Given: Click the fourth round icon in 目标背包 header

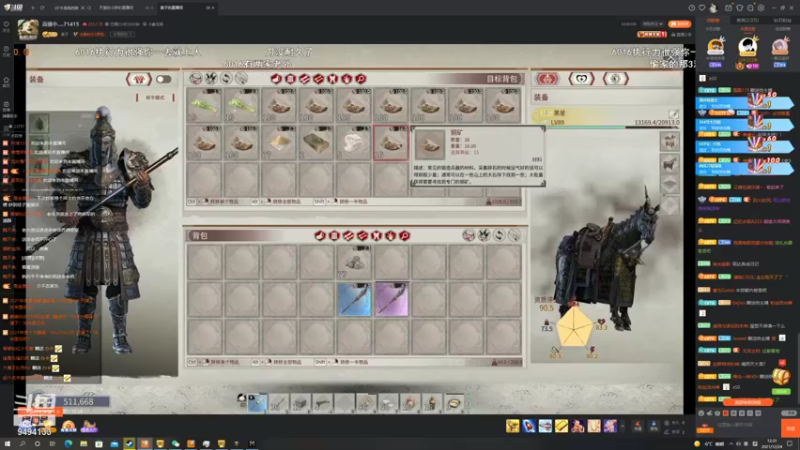Looking at the screenshot, I should point(241,78).
